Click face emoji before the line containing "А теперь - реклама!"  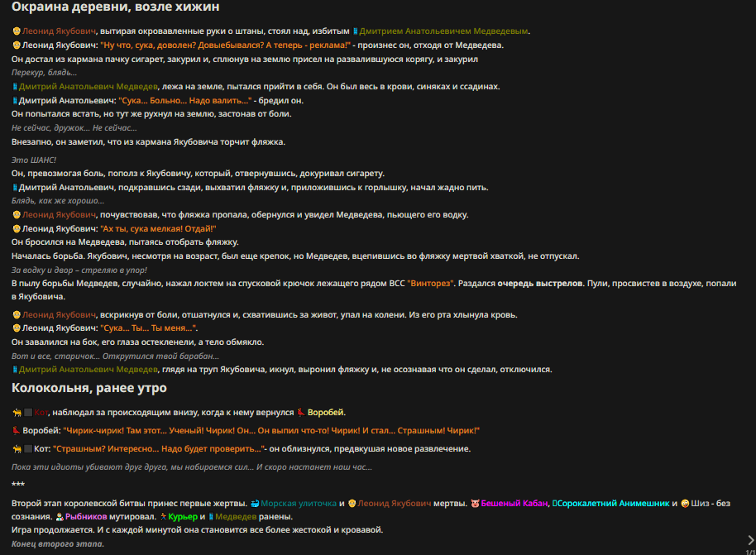tap(17, 45)
